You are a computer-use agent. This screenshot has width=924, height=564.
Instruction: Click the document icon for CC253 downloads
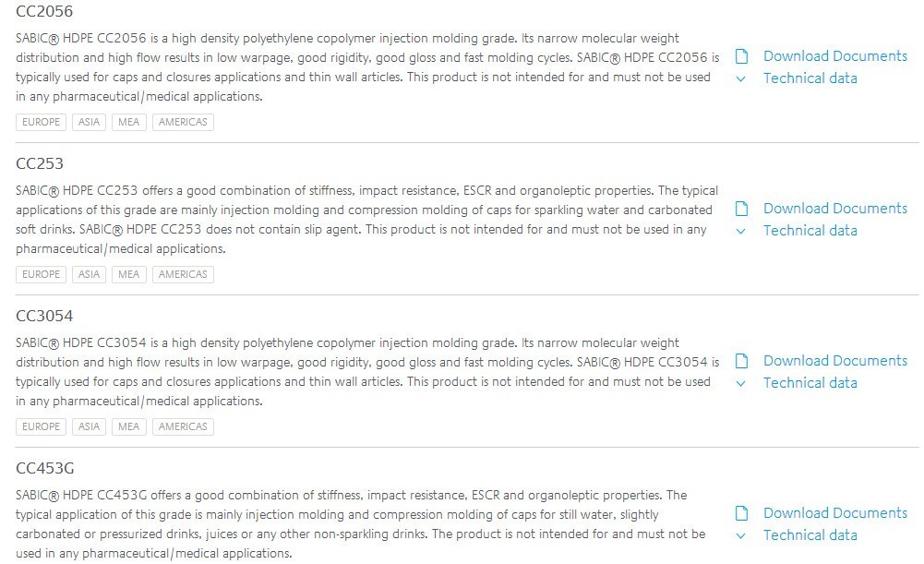[x=741, y=209]
